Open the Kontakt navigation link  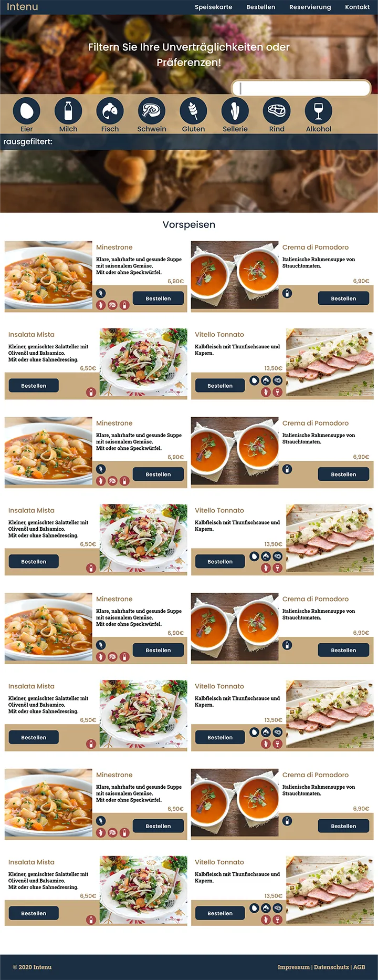(358, 7)
